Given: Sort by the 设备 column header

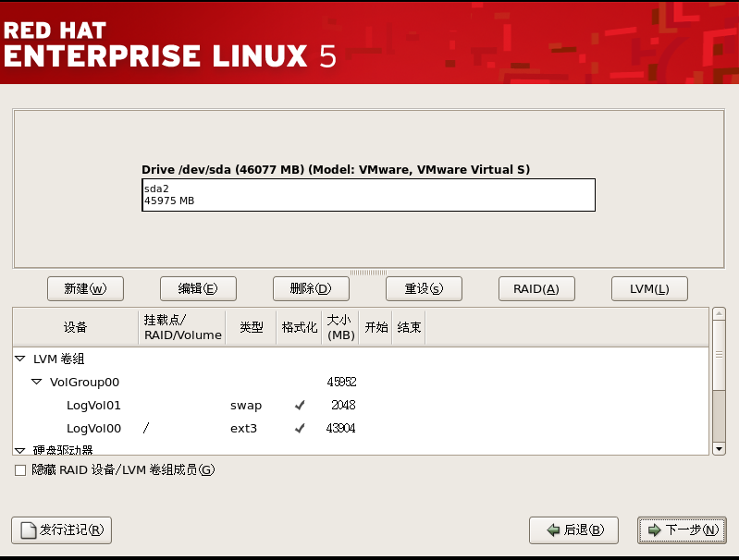Looking at the screenshot, I should (76, 327).
